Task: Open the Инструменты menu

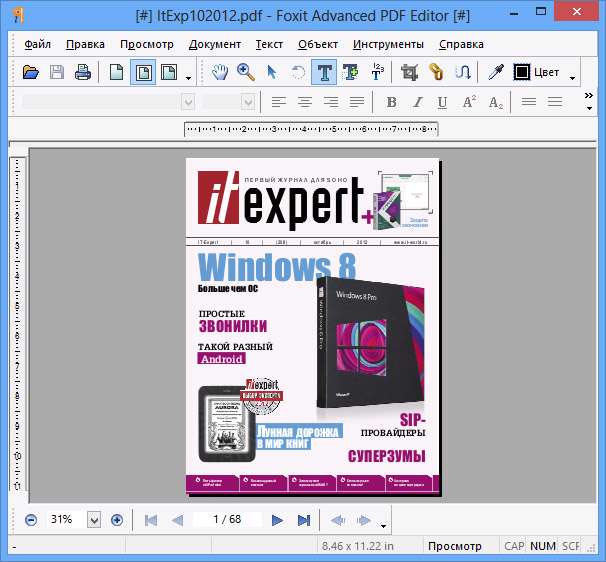Action: click(389, 44)
